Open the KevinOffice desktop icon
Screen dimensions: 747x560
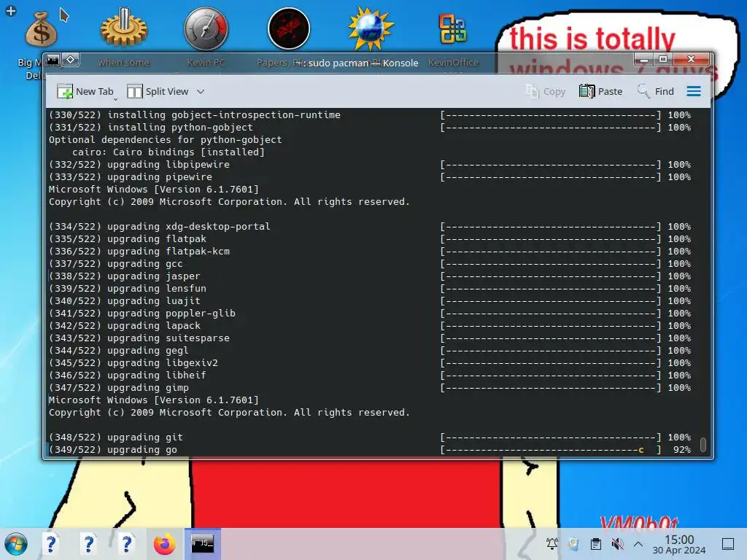(452, 28)
